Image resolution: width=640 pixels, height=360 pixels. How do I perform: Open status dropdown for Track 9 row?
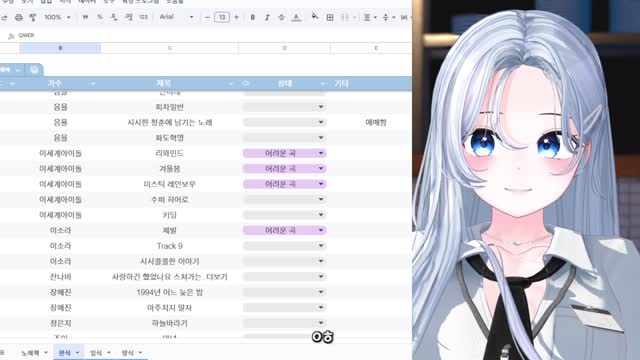(x=321, y=246)
